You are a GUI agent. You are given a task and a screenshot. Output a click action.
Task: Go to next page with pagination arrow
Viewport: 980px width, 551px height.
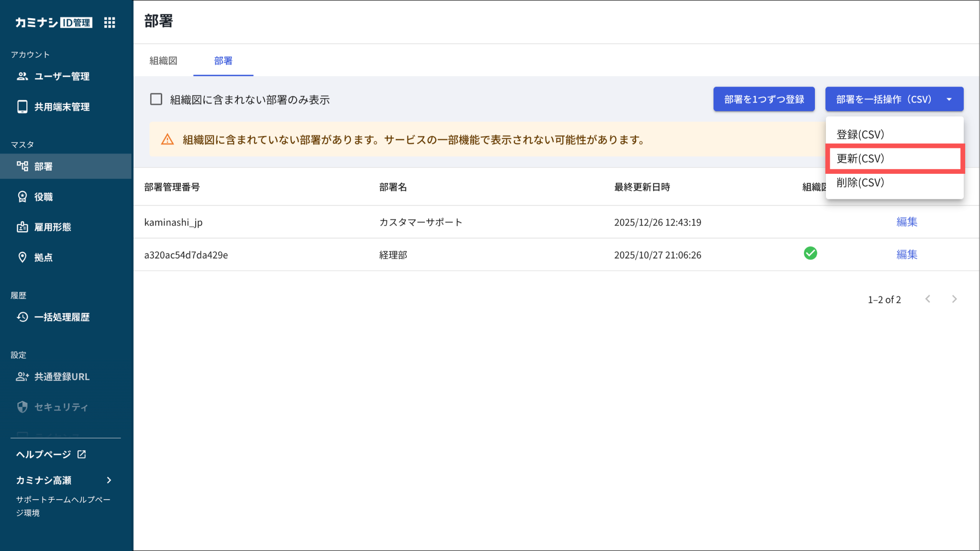click(954, 299)
